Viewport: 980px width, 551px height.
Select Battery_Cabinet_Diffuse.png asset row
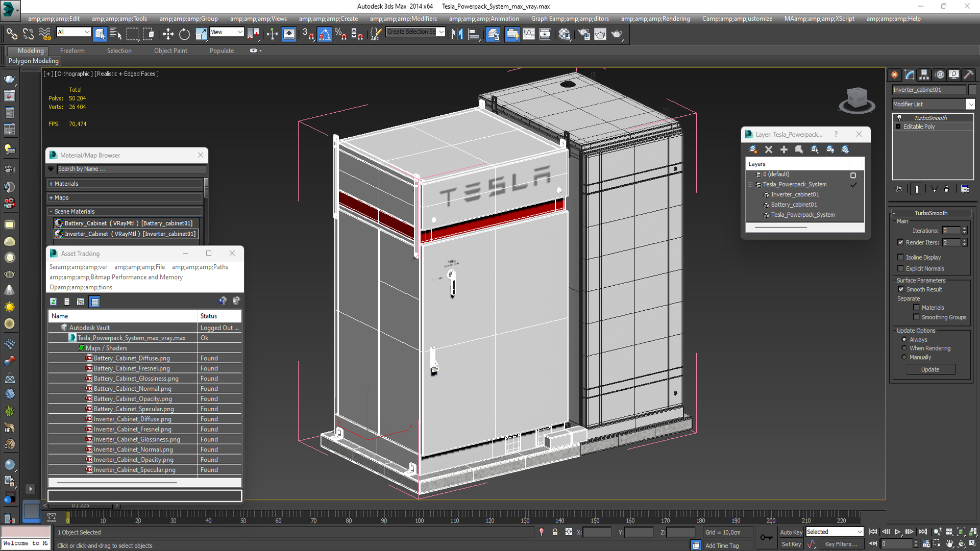coord(132,358)
